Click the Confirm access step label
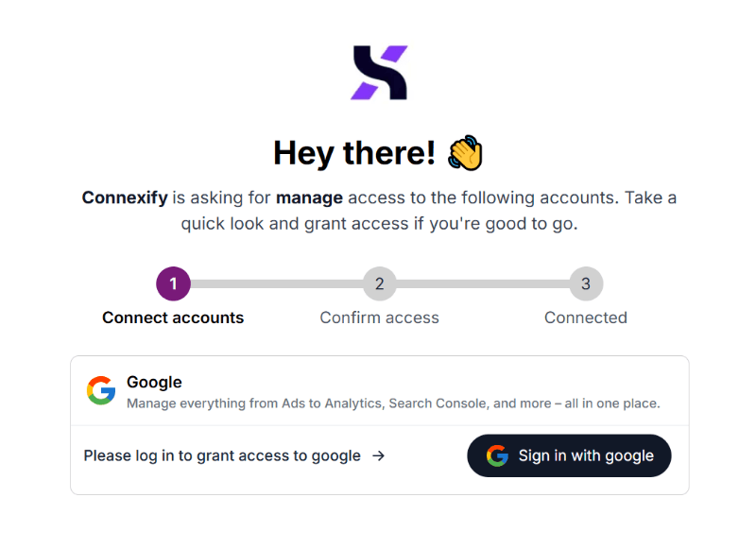 (x=379, y=317)
